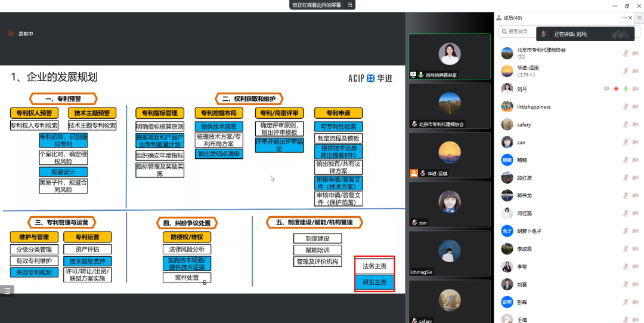
Task: Click the camera-off icon for 彭辉
Action: 636,302
